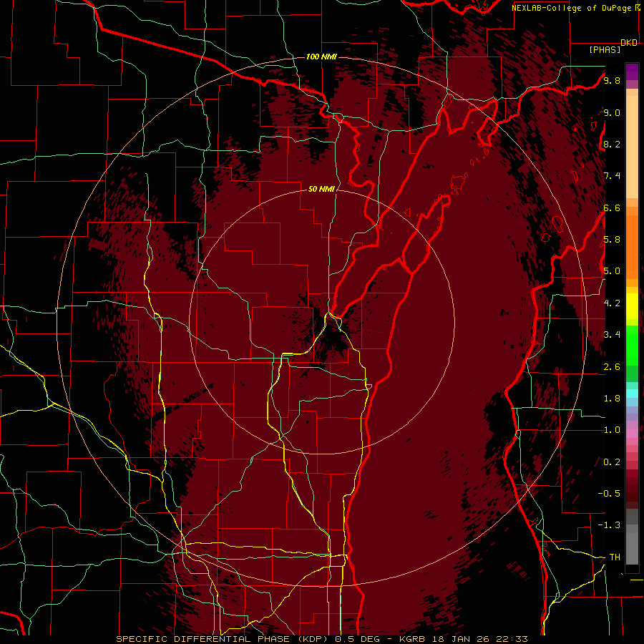Select the 3.4 value on the color scale

(612, 335)
